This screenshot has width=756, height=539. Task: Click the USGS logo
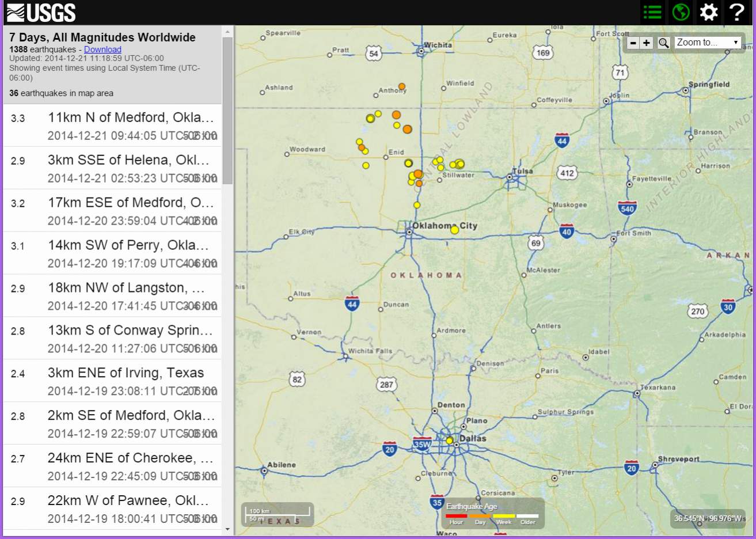[x=41, y=12]
